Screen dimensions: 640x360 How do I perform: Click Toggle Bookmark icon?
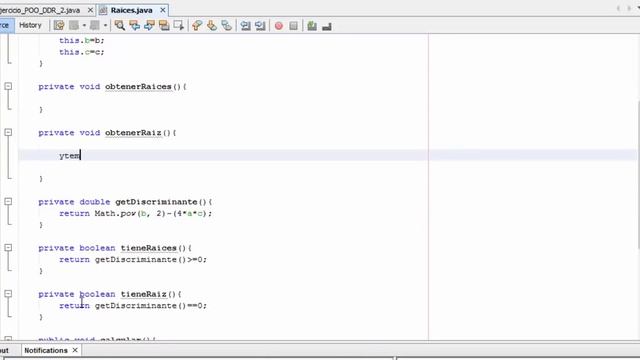point(227,26)
